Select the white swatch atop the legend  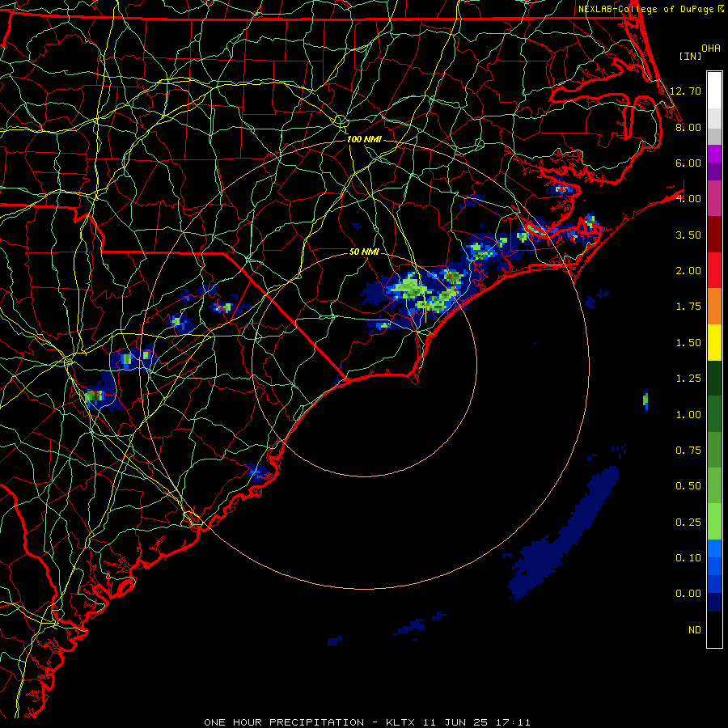tap(714, 90)
